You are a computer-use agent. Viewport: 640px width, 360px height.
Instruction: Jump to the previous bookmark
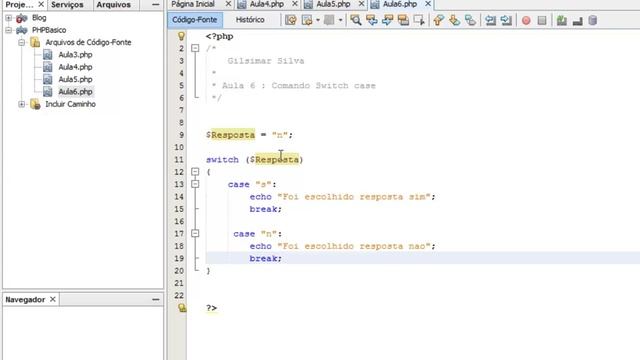point(438,20)
